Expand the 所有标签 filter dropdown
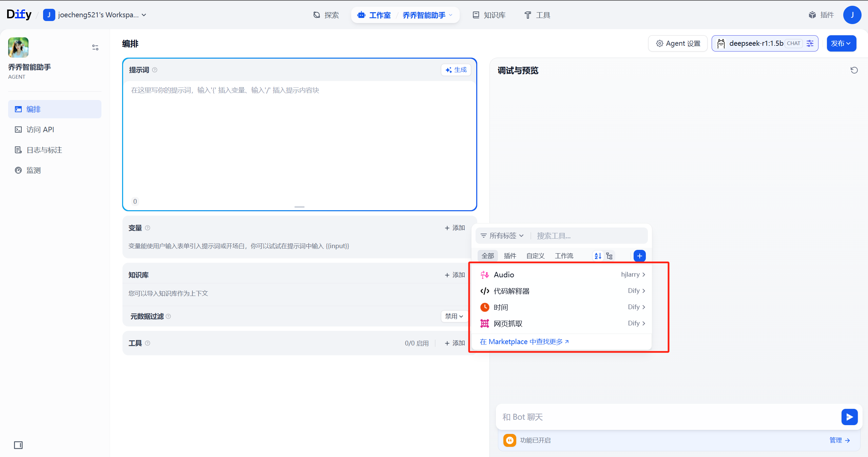The height and width of the screenshot is (457, 868). pyautogui.click(x=502, y=236)
